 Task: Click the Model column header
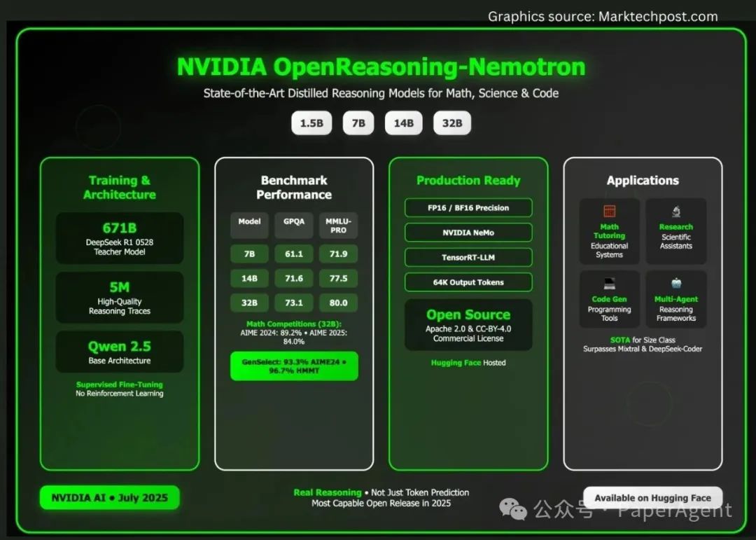pyautogui.click(x=249, y=226)
